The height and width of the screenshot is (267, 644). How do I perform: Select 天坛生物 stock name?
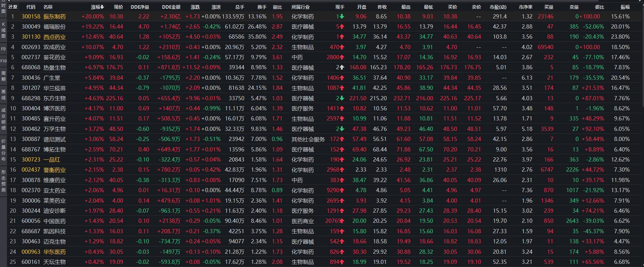(x=55, y=262)
